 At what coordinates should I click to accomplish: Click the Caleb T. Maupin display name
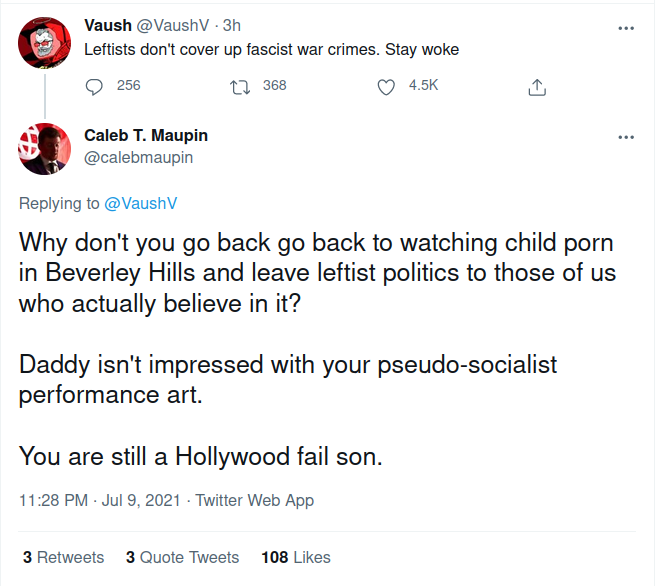[146, 135]
